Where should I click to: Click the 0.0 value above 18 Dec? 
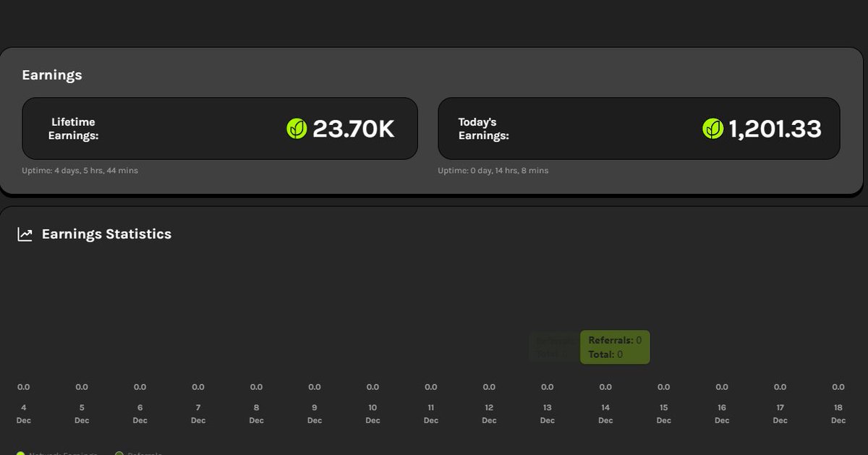pos(838,387)
